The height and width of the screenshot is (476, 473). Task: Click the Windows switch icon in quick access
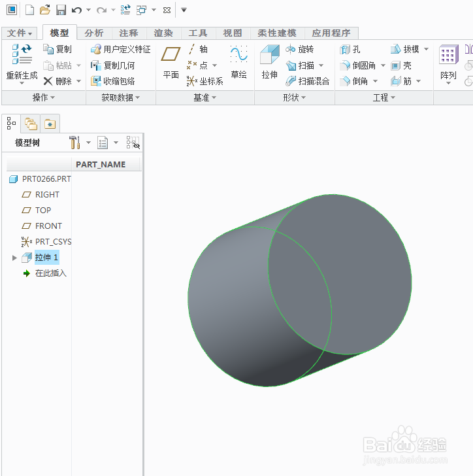click(x=141, y=10)
